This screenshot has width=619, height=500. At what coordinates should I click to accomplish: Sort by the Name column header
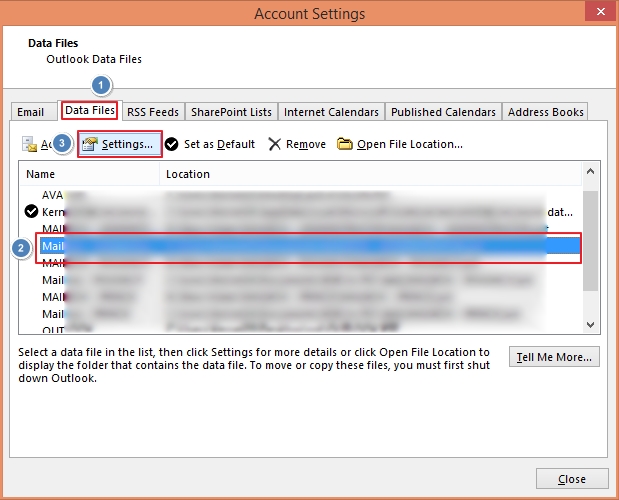[90, 174]
